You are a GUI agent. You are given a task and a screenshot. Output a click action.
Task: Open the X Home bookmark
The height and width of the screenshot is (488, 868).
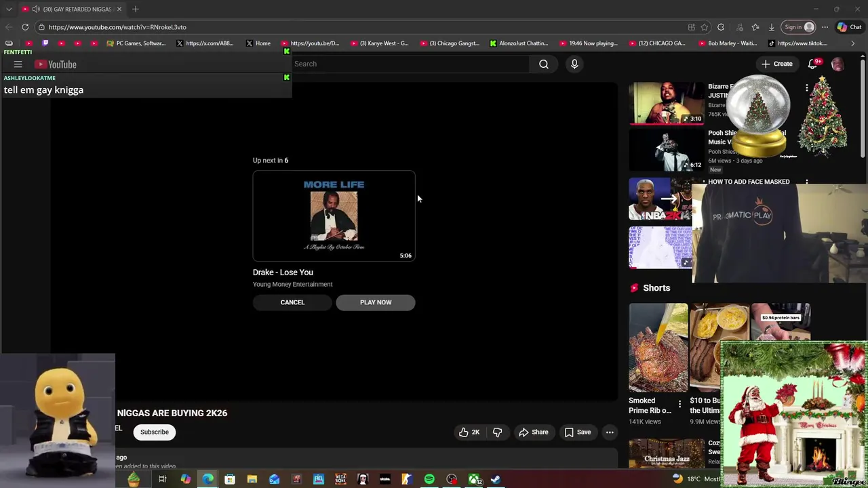[x=258, y=43]
